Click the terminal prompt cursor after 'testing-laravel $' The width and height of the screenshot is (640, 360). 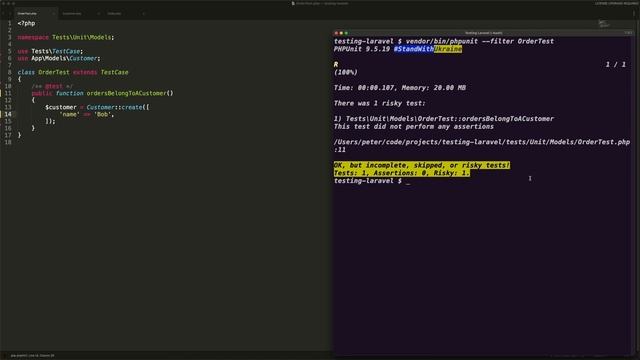point(408,181)
